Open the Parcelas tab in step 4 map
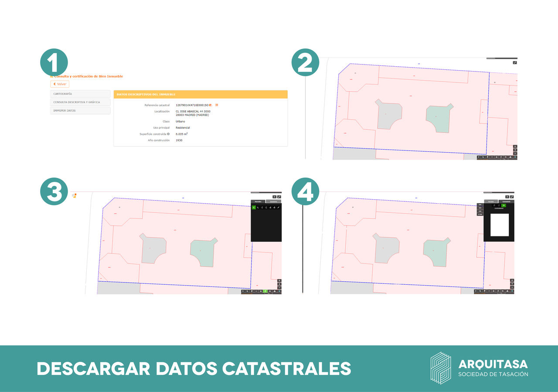The width and height of the screenshot is (558, 392). pos(491,201)
